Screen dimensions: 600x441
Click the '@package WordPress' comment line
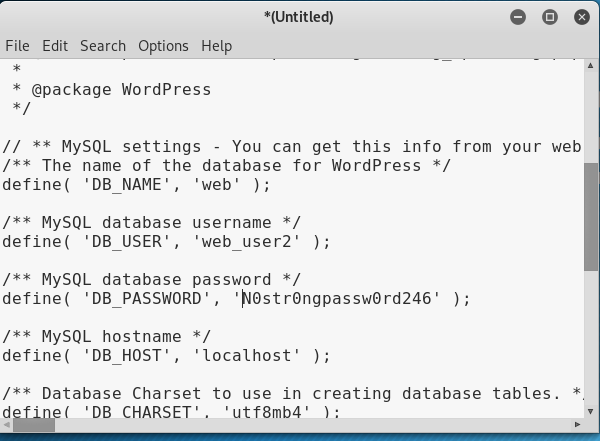click(112, 90)
